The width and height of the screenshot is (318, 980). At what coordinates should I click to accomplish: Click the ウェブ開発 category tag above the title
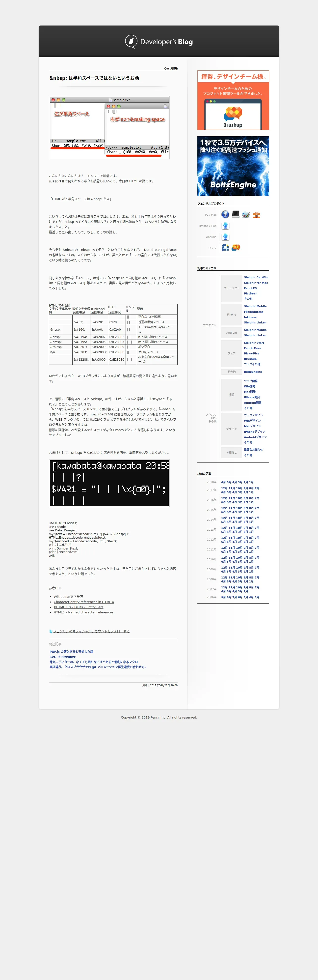(171, 69)
